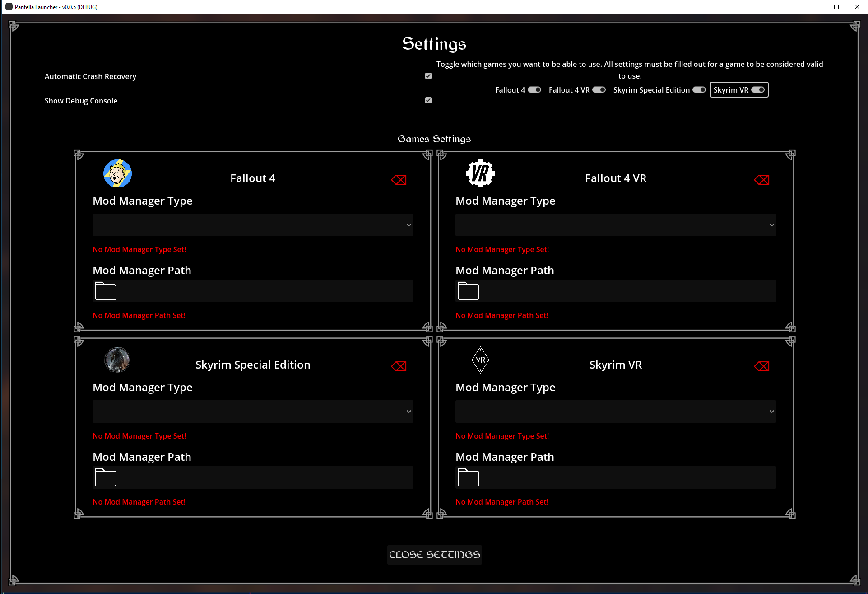The image size is (868, 594).
Task: Browse folder for Skyrim Special Edition mod path
Action: point(106,478)
